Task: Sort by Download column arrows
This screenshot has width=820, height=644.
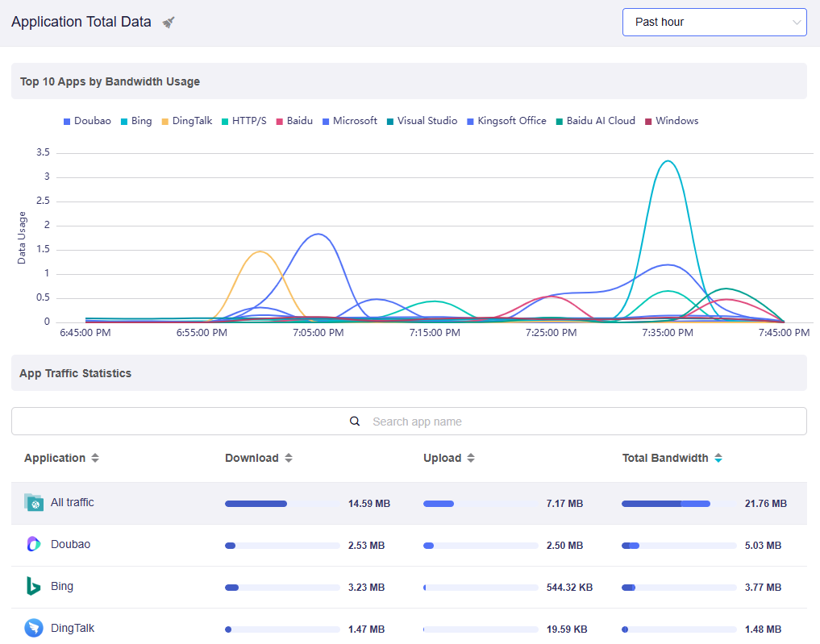Action: point(289,459)
